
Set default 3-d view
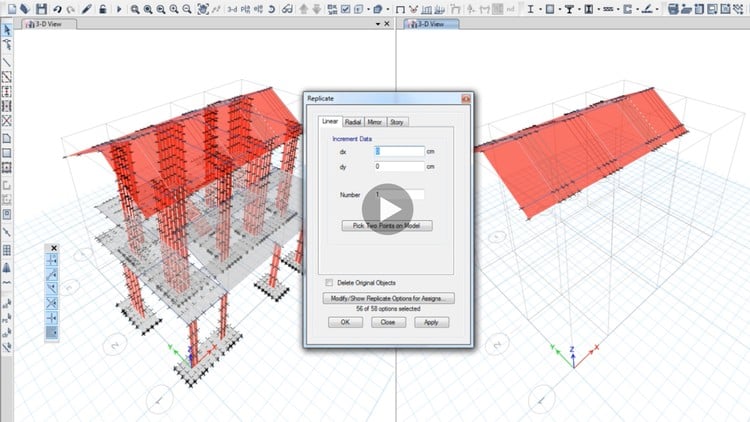pyautogui.click(x=232, y=9)
